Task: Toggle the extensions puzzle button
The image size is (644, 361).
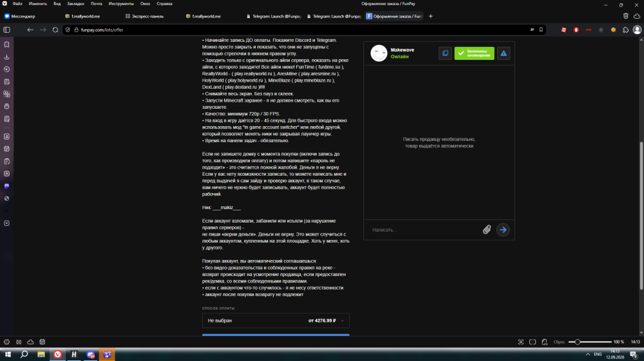Action: click(x=625, y=30)
